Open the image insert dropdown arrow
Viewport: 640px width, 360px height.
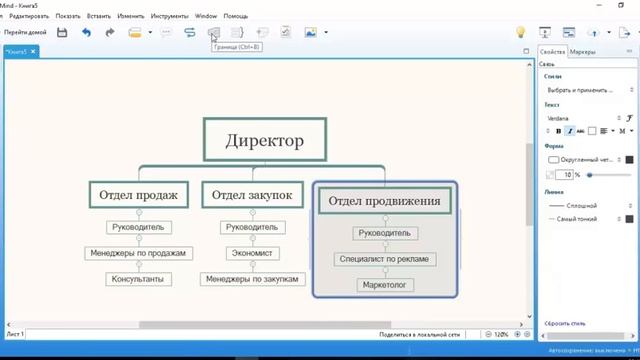point(326,32)
